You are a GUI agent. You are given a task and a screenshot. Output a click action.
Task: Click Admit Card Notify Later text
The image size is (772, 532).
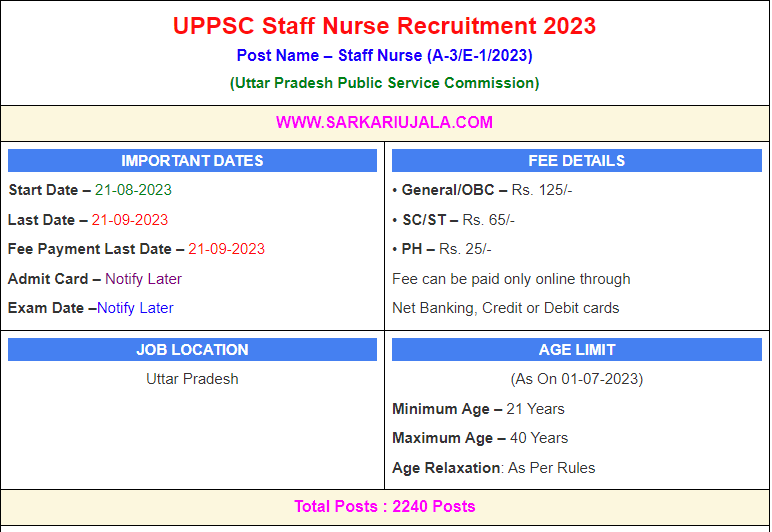(143, 279)
